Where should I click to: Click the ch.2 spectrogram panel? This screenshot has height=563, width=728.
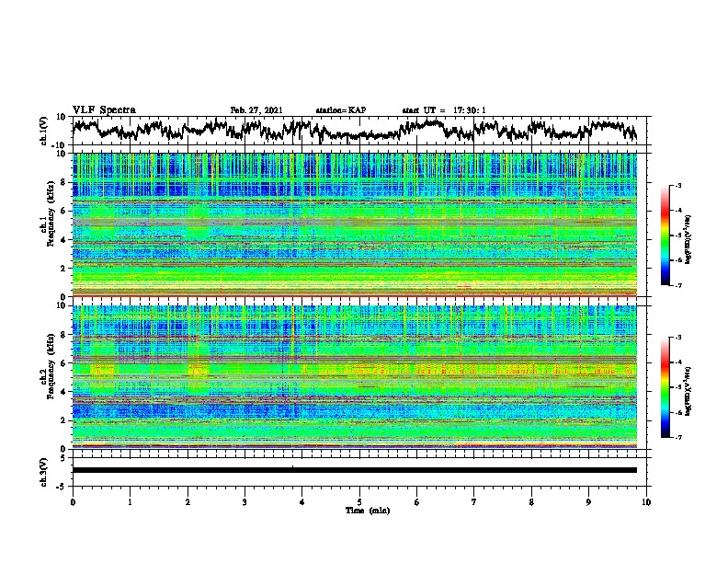tap(354, 377)
